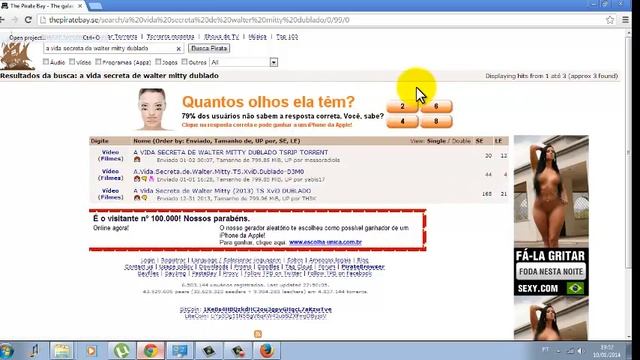This screenshot has height=360, width=640.
Task: Tick the Outros checkbox
Action: [x=184, y=62]
